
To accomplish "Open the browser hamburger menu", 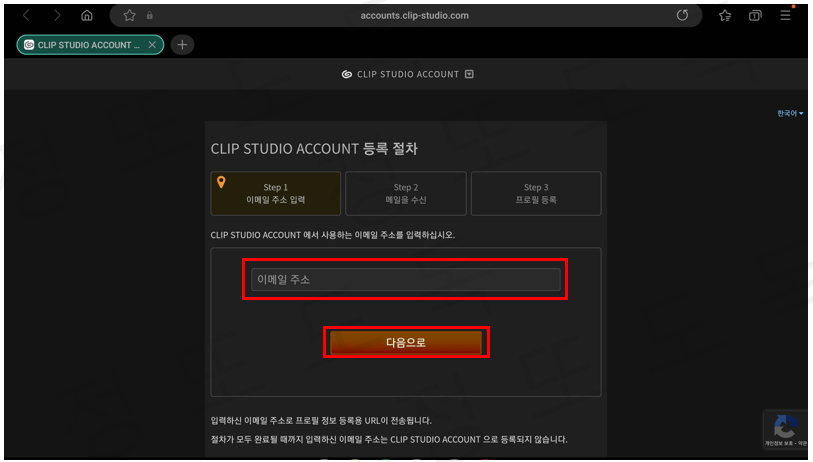I will point(786,16).
